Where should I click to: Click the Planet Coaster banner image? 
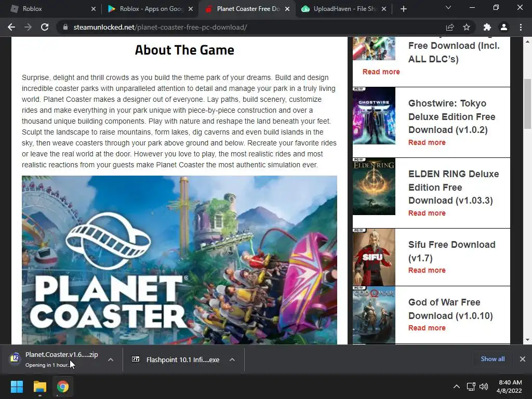pyautogui.click(x=179, y=260)
